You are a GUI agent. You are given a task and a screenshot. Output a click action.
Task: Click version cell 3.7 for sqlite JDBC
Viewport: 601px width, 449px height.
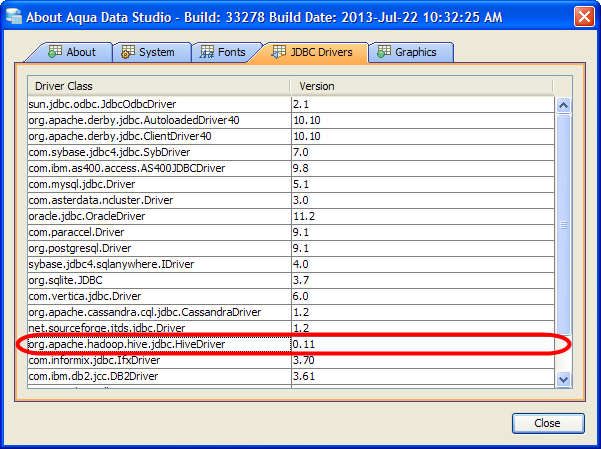pyautogui.click(x=423, y=281)
